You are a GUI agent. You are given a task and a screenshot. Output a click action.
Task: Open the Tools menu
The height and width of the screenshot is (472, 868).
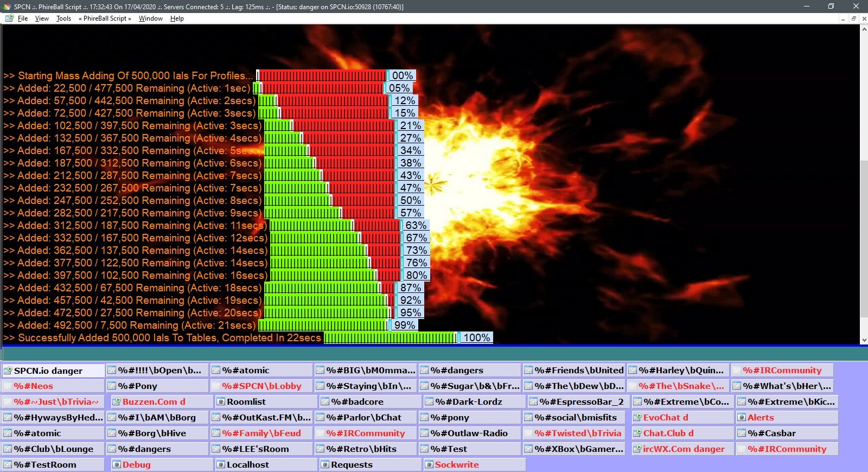(x=63, y=18)
